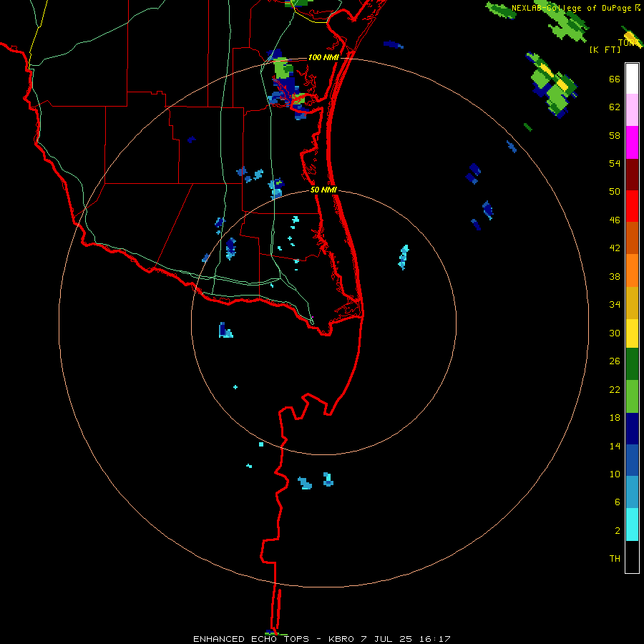Click the yellow legend swatch beside 30
The image size is (644, 644).
[632, 333]
